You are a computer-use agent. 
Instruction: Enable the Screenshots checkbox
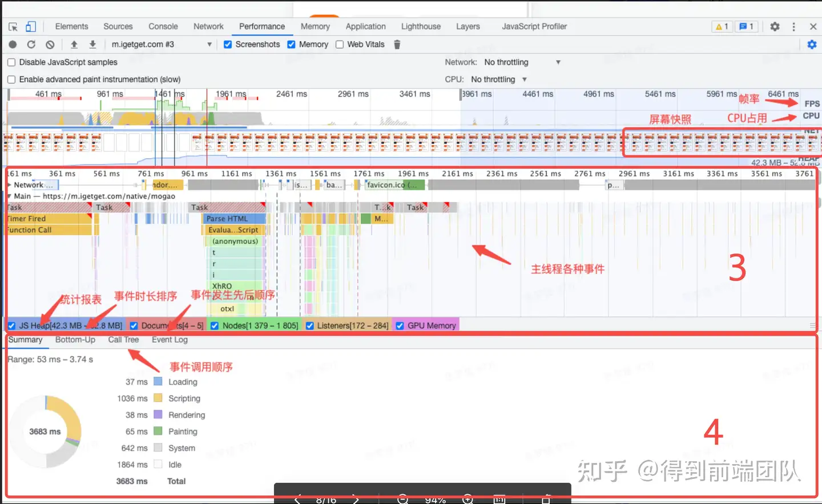pos(228,45)
